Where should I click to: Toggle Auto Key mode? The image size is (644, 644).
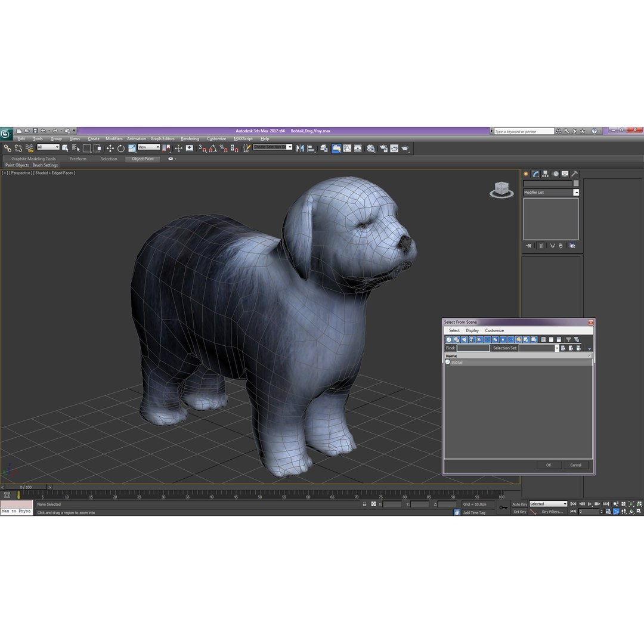tap(519, 504)
